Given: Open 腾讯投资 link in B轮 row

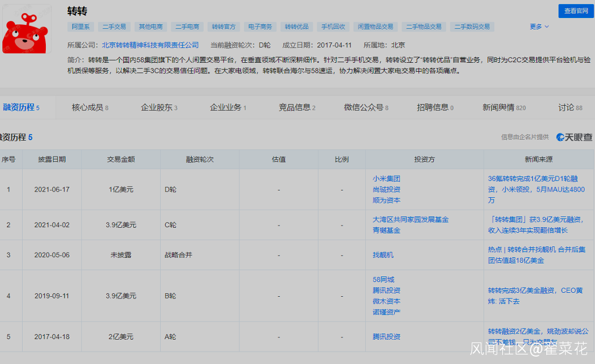Looking at the screenshot, I should (x=386, y=291).
